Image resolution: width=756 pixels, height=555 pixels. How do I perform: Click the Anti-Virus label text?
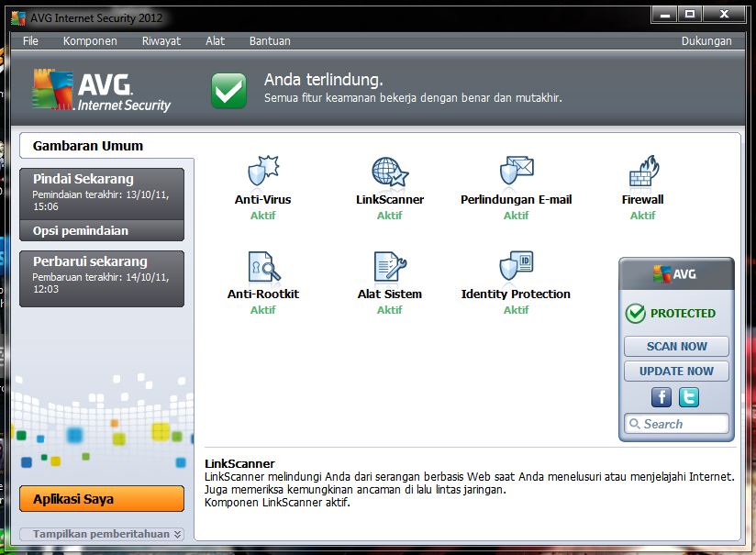pyautogui.click(x=262, y=199)
